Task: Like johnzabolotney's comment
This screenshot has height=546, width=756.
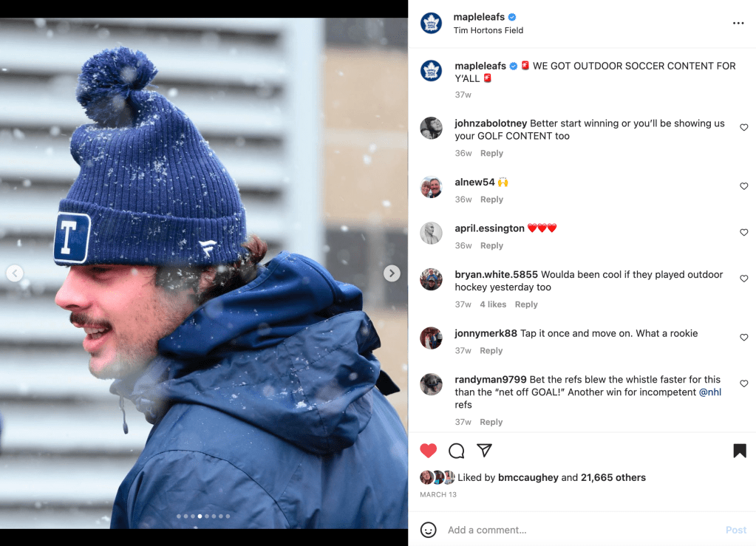Action: pyautogui.click(x=744, y=127)
